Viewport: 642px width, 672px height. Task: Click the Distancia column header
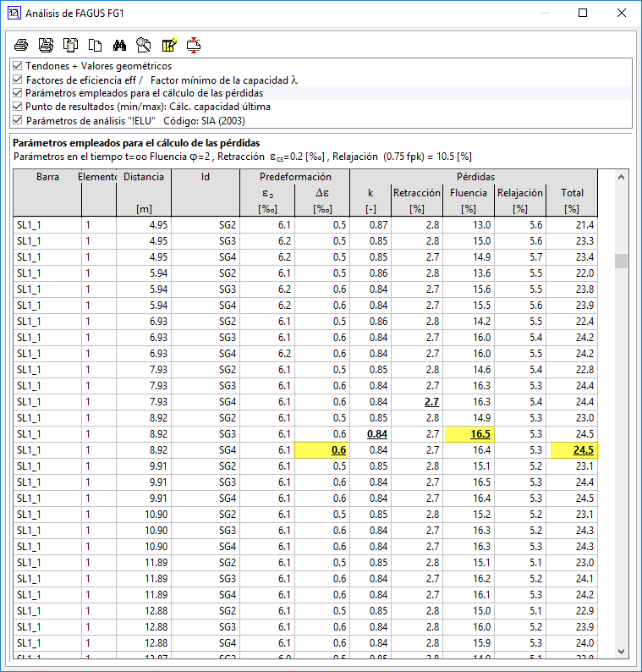tap(144, 193)
